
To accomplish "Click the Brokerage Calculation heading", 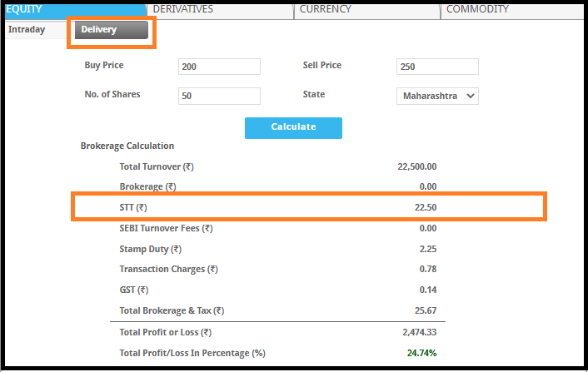I will pyautogui.click(x=127, y=146).
